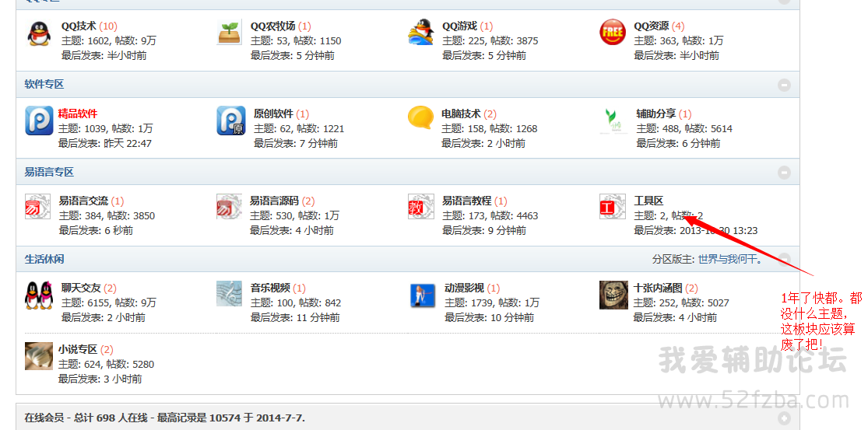Viewport: 868px width, 430px height.
Task: Click the 原创软件 forum icon
Action: click(230, 121)
